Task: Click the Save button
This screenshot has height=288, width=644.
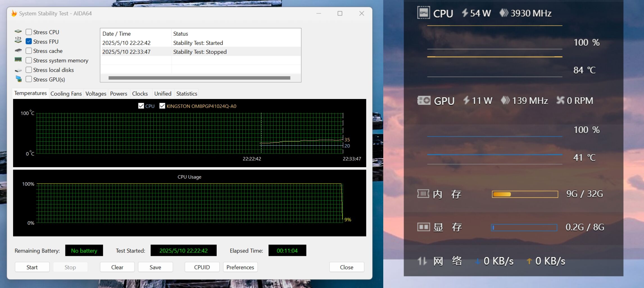Action: click(x=155, y=267)
